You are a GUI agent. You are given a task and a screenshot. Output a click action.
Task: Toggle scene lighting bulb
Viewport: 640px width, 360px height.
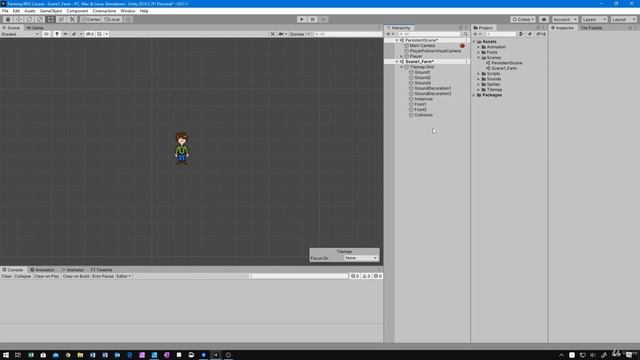pyautogui.click(x=57, y=34)
